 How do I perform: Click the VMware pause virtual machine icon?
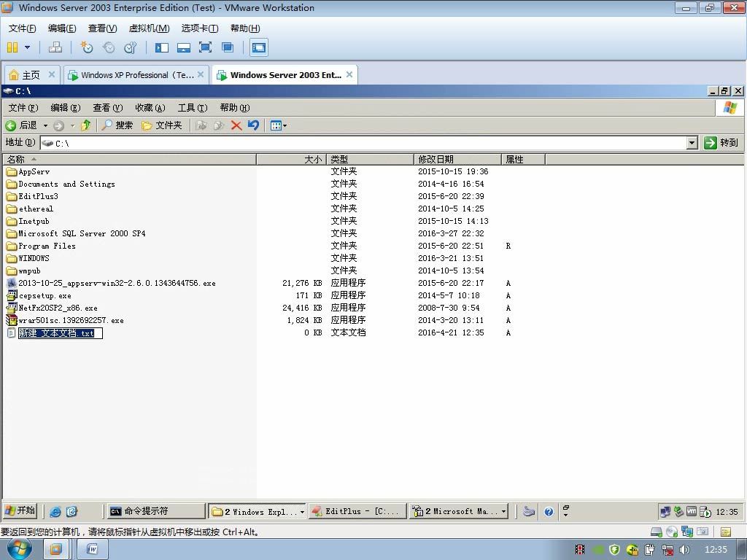12,47
